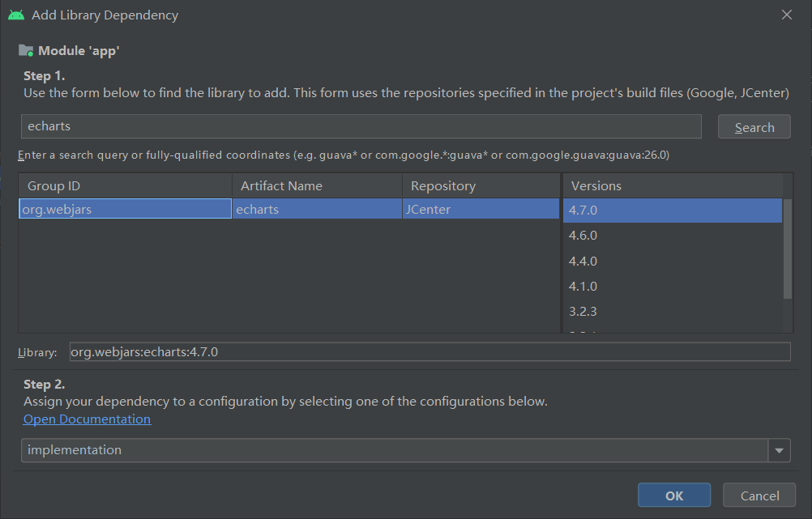Screen dimensions: 812x519
Task: Confirm with the OK button
Action: (x=673, y=496)
